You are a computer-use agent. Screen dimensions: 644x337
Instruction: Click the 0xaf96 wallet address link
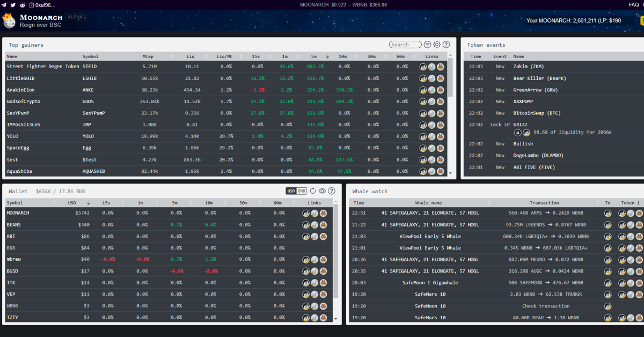[46, 4]
